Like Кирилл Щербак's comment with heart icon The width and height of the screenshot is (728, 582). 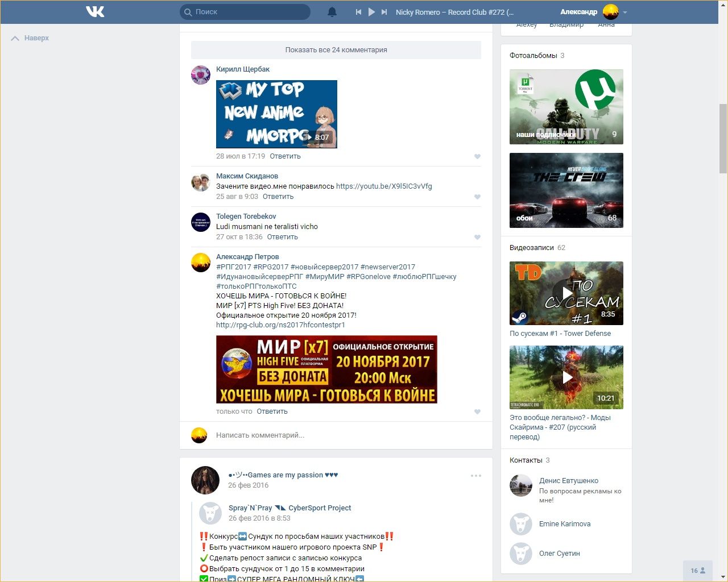tap(477, 156)
